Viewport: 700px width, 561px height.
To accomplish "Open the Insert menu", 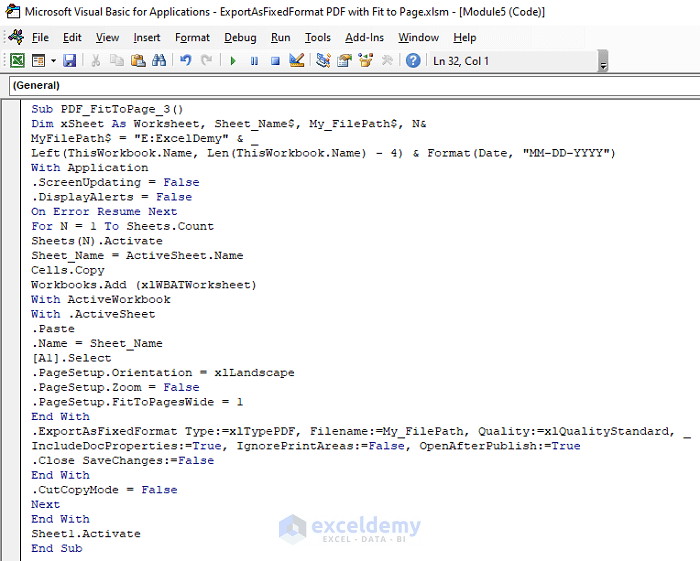I will pyautogui.click(x=146, y=37).
